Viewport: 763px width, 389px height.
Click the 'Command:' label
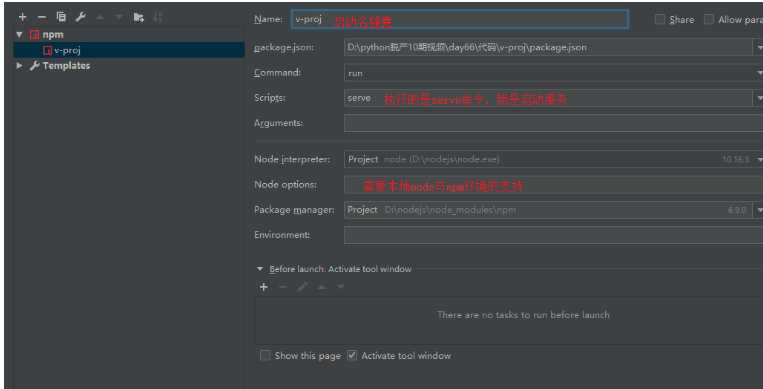pyautogui.click(x=277, y=73)
